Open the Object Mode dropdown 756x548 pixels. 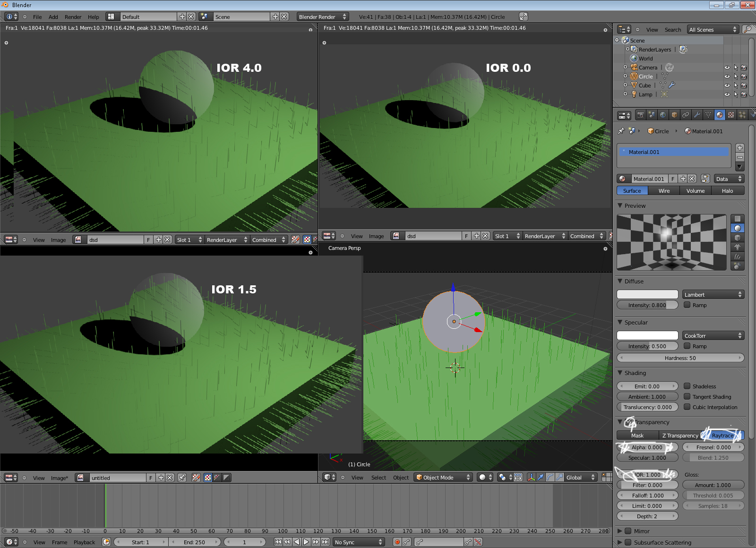[443, 477]
